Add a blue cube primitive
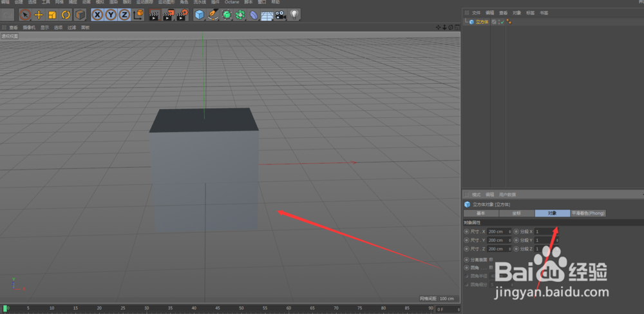 point(199,15)
